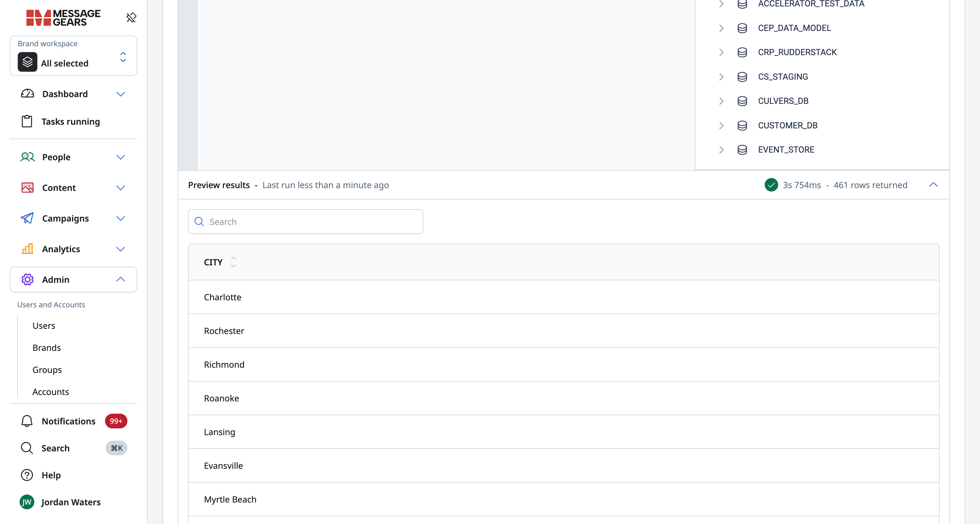Expand the CS_STAGING tree node
Image resolution: width=980 pixels, height=524 pixels.
point(721,77)
